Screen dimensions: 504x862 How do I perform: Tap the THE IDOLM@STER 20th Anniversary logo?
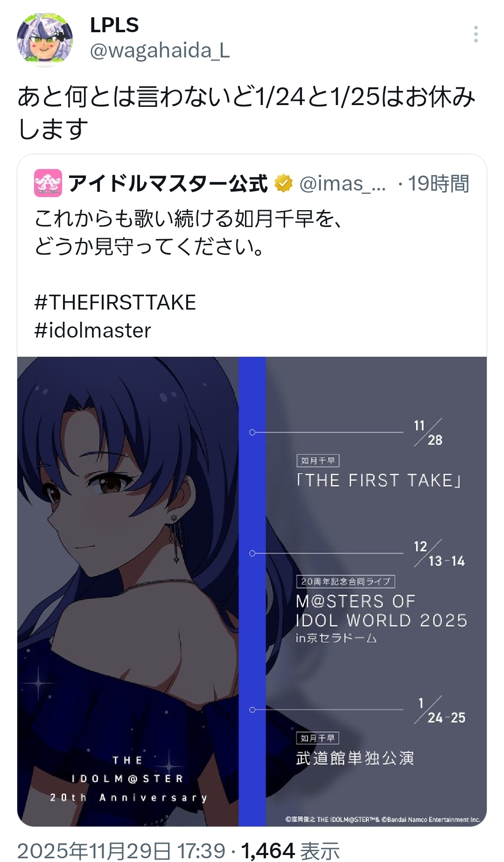tap(128, 779)
